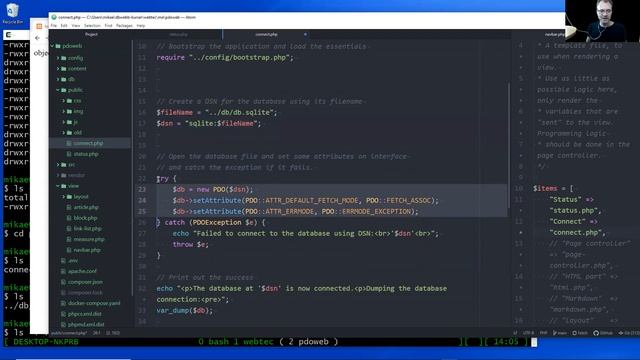This screenshot has height=360, width=640.
Task: Open measure.php in the view folder
Action: [x=89, y=239]
